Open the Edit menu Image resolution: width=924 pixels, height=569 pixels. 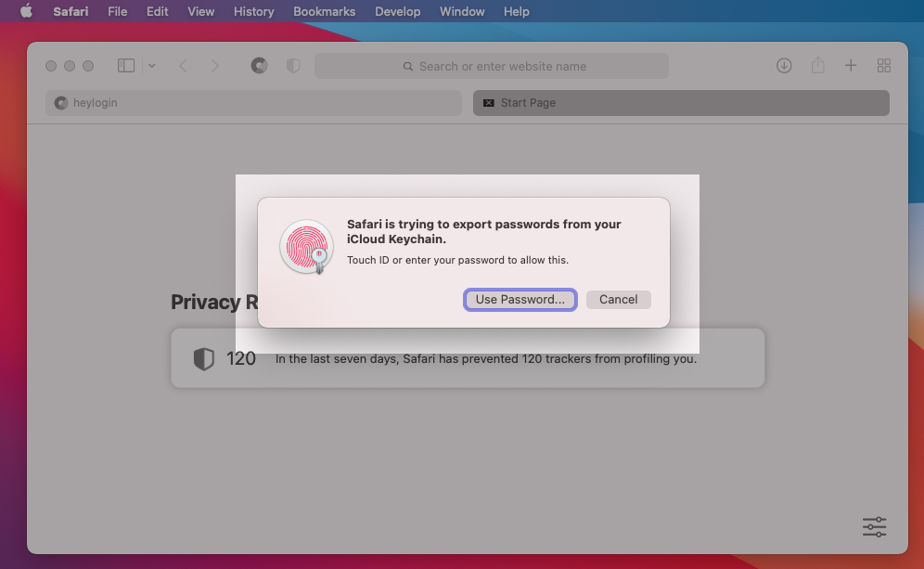158,11
